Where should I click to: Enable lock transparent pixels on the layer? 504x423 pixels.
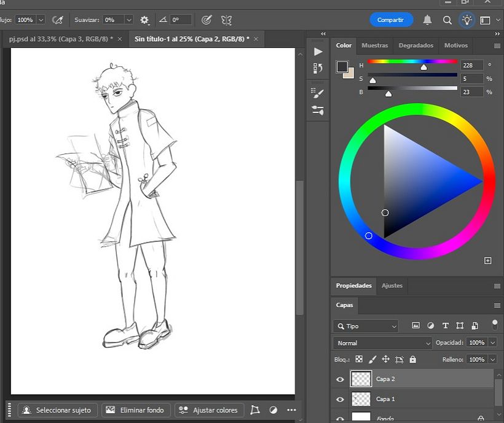(358, 359)
